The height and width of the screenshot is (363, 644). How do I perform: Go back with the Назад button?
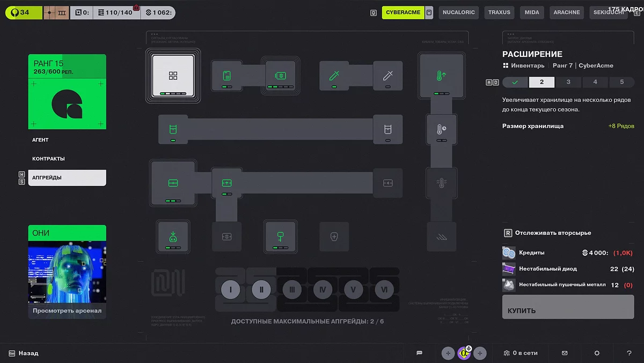coord(24,353)
